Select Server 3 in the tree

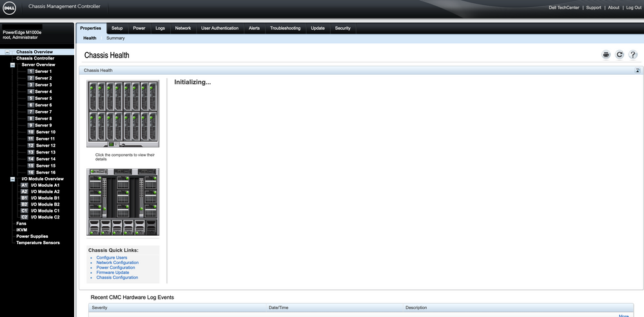[43, 85]
